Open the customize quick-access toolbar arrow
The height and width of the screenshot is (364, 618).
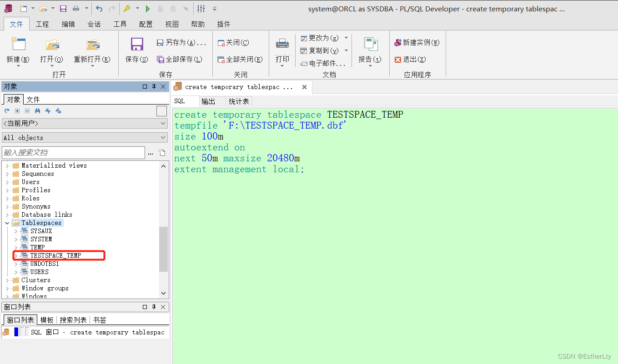coord(215,9)
